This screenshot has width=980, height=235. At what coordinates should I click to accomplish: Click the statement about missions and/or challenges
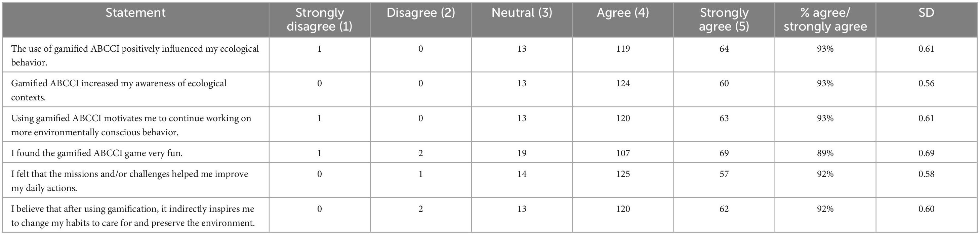129,181
